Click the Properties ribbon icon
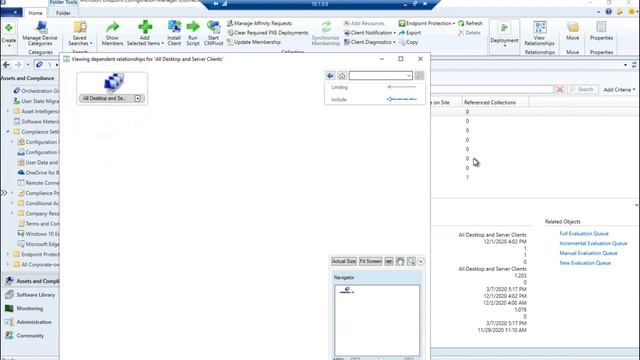The height and width of the screenshot is (360, 640). click(601, 27)
